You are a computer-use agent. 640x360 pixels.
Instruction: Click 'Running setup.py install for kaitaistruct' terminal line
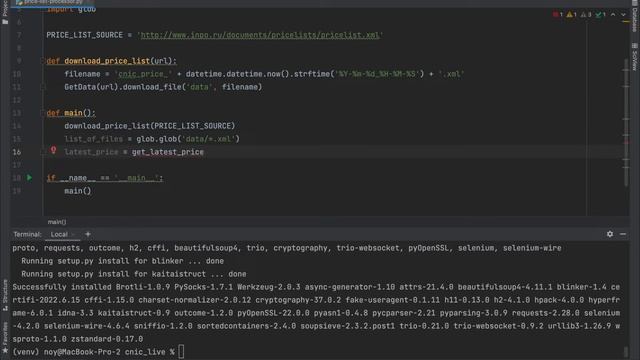(113, 274)
